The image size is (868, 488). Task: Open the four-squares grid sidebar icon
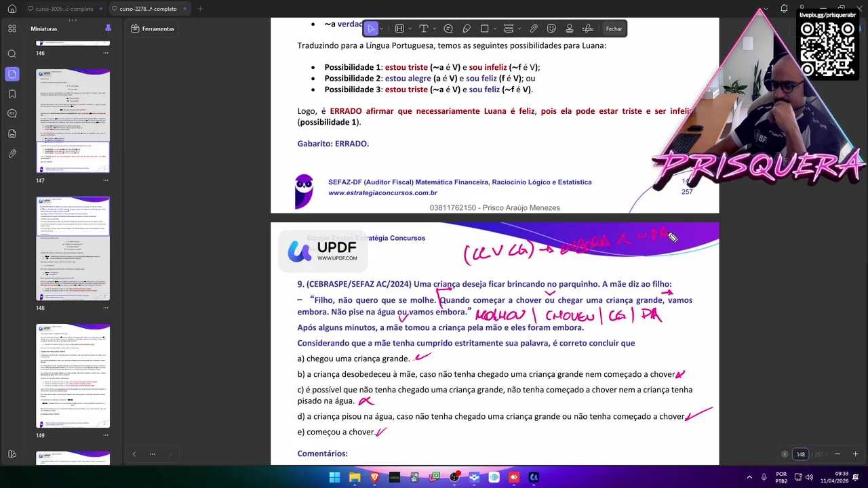12,28
